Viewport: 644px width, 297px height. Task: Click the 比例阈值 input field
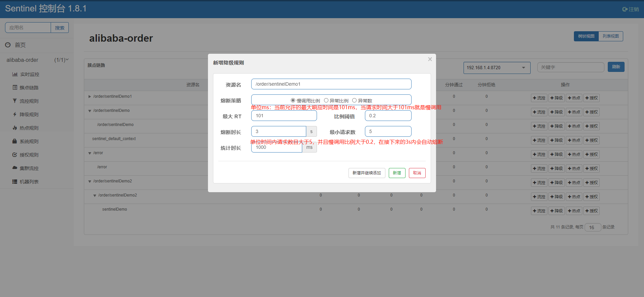[x=388, y=116]
